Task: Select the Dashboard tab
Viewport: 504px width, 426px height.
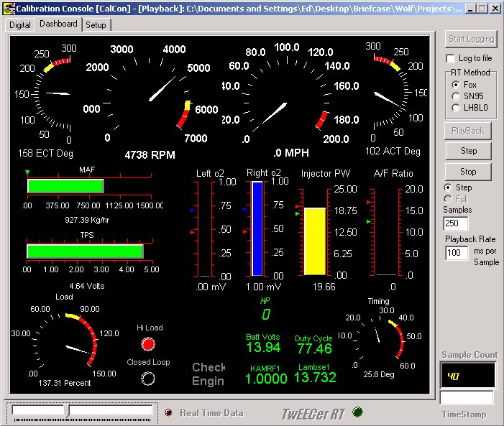Action: 58,24
